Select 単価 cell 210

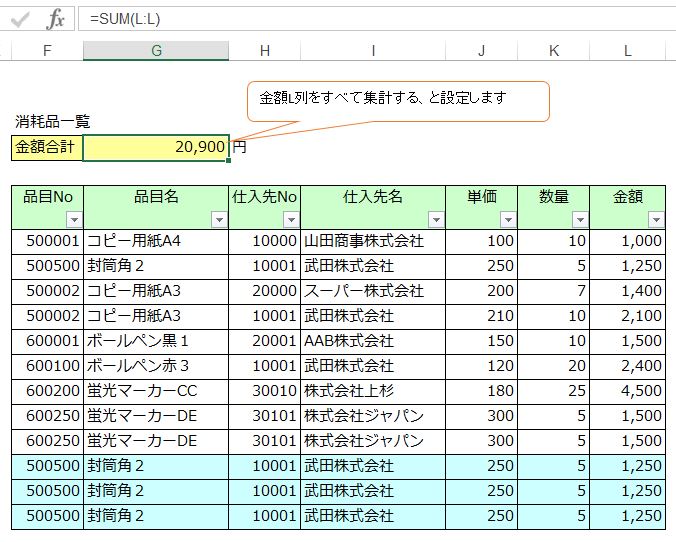click(482, 316)
